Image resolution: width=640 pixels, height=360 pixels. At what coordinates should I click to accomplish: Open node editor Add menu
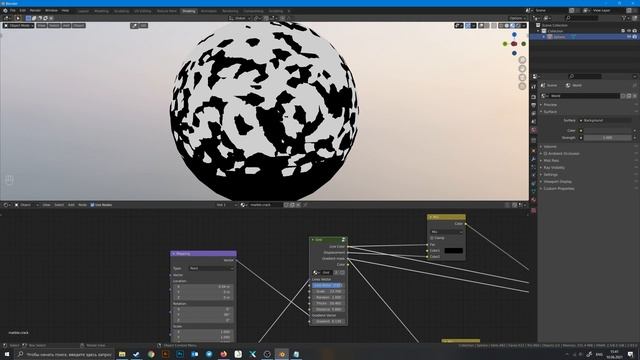71,205
